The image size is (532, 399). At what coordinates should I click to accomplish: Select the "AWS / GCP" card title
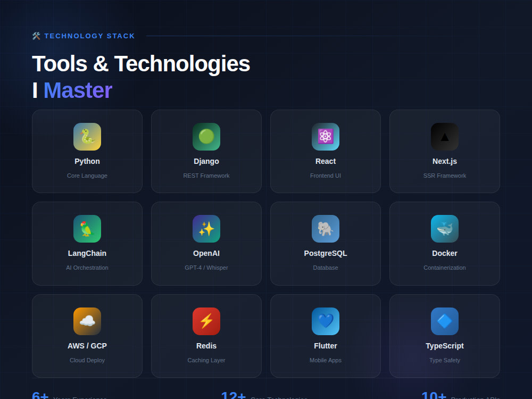(87, 346)
